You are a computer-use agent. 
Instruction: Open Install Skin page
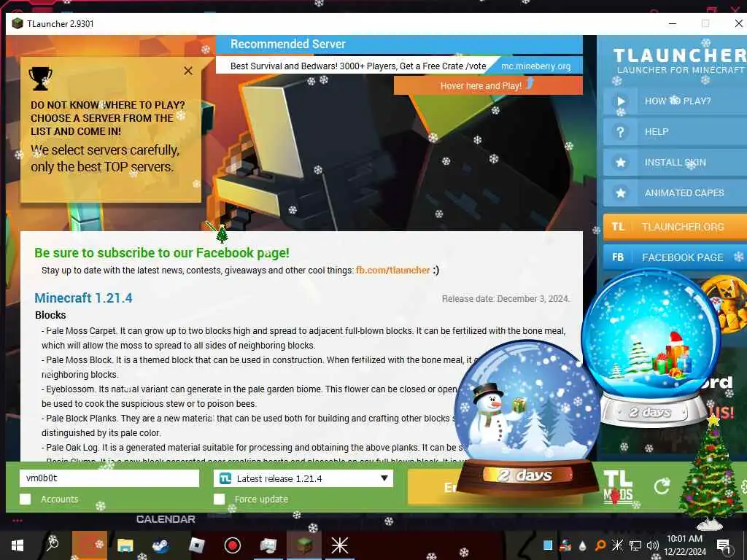pyautogui.click(x=675, y=163)
